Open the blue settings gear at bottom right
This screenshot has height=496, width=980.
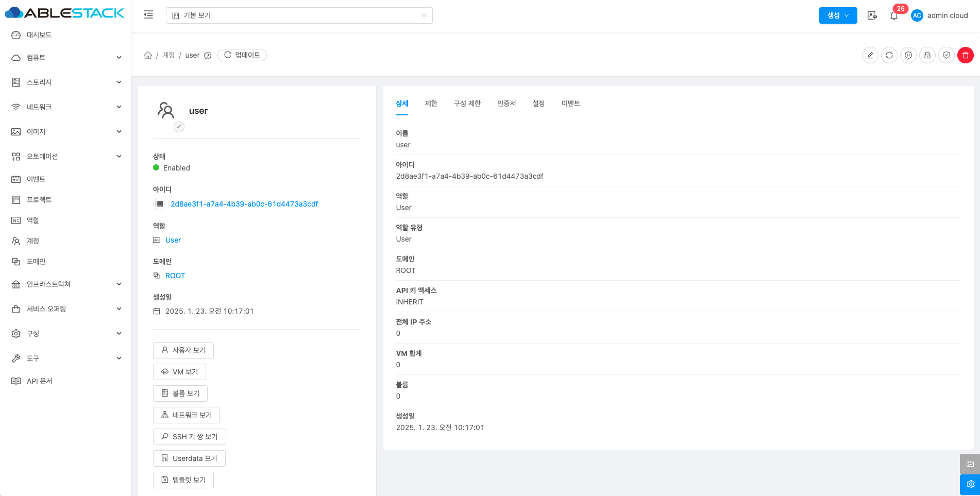[970, 484]
